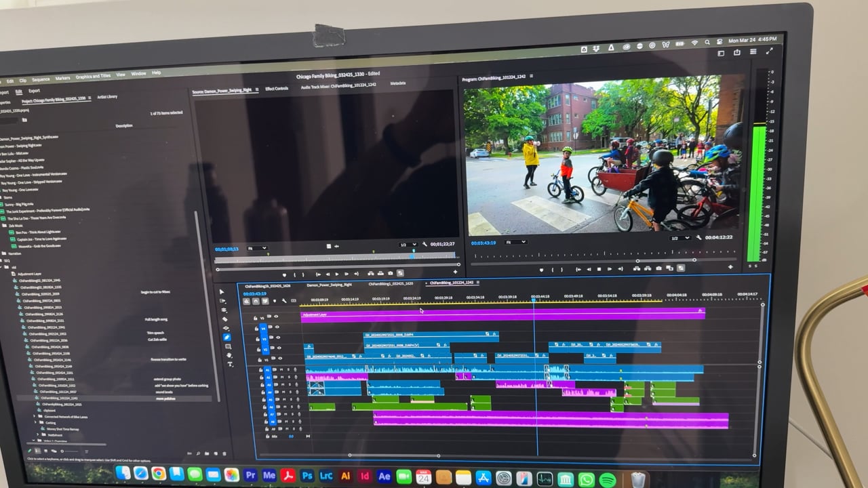Open the Program monitor button editor plus

tap(732, 268)
